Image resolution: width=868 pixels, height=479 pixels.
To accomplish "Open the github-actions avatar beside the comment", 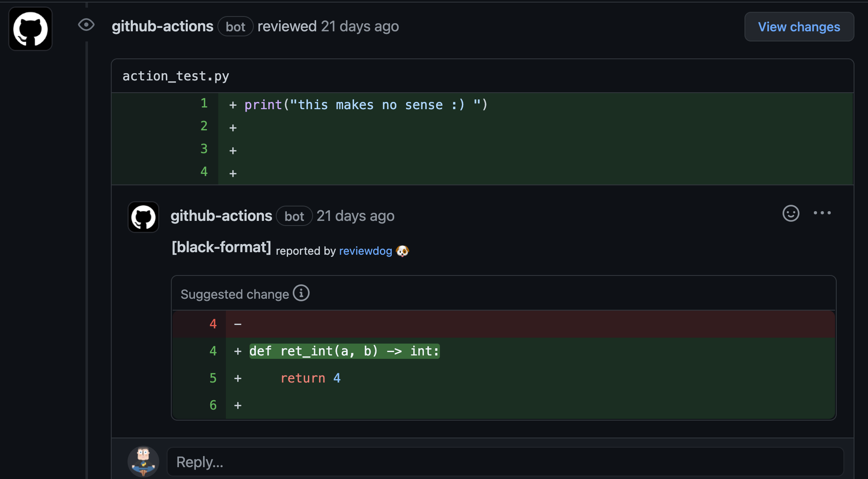I will 143,217.
